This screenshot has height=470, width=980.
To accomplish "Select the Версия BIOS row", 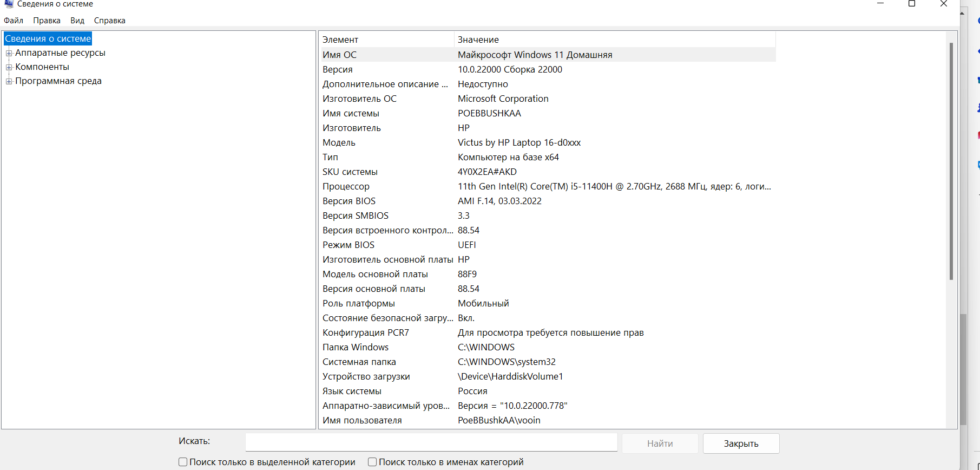I will coord(548,201).
